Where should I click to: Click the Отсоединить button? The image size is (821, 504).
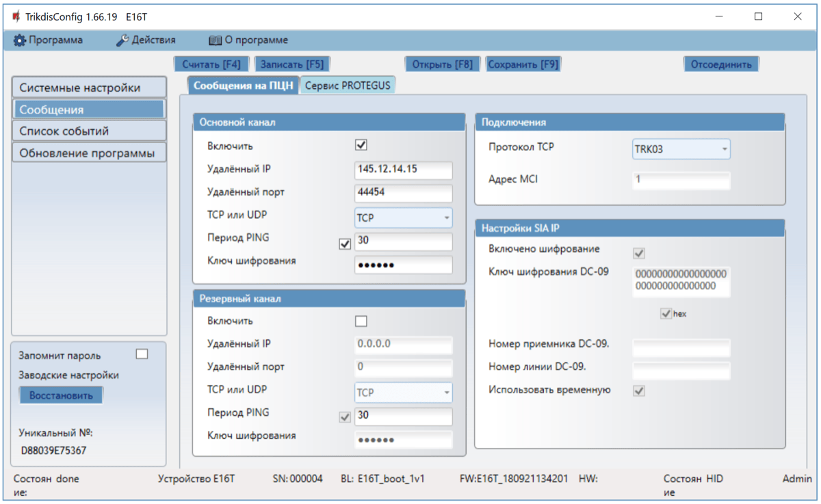coord(721,64)
